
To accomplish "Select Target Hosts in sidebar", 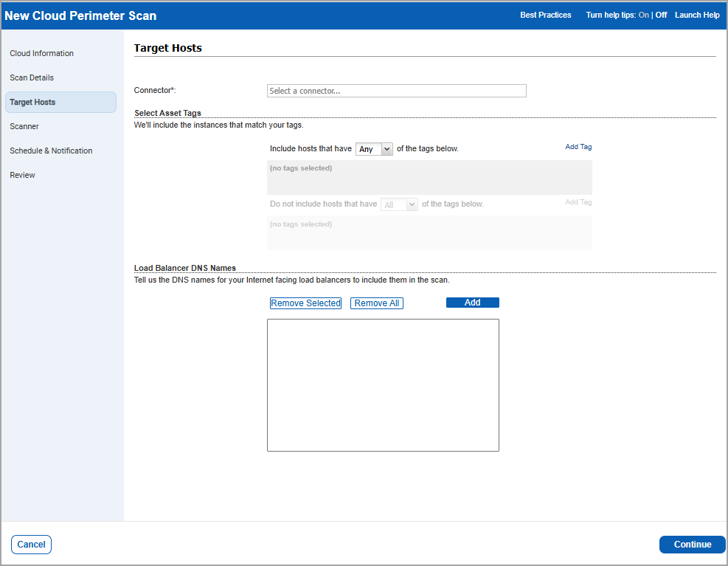I will [x=33, y=102].
